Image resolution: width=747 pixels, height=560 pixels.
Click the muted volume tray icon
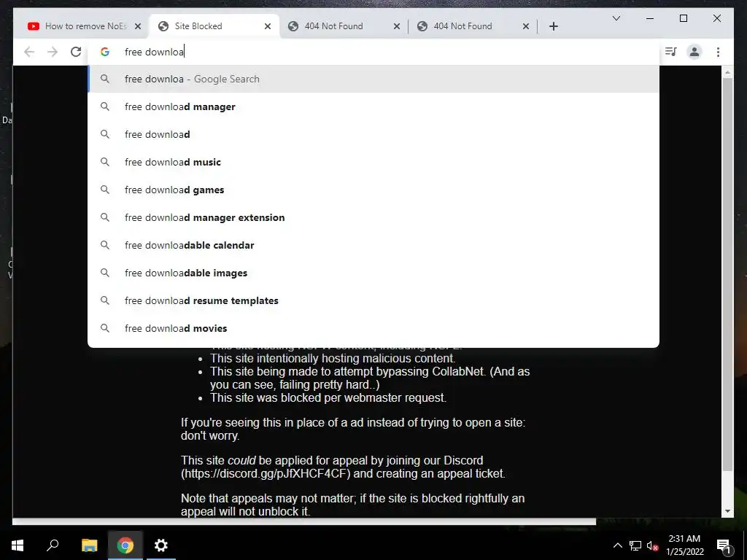[652, 545]
